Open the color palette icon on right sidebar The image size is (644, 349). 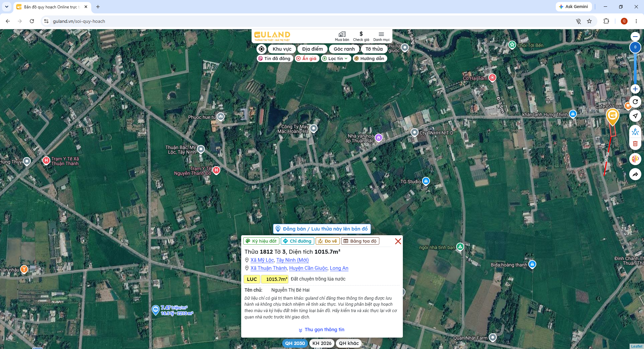click(x=635, y=159)
